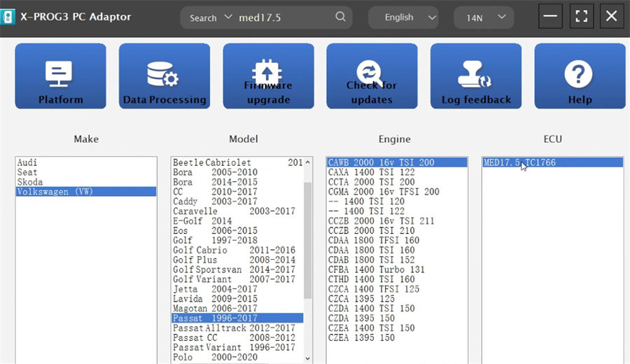Select Passat CC 2008-2012 model
This screenshot has width=630, height=364.
point(237,337)
